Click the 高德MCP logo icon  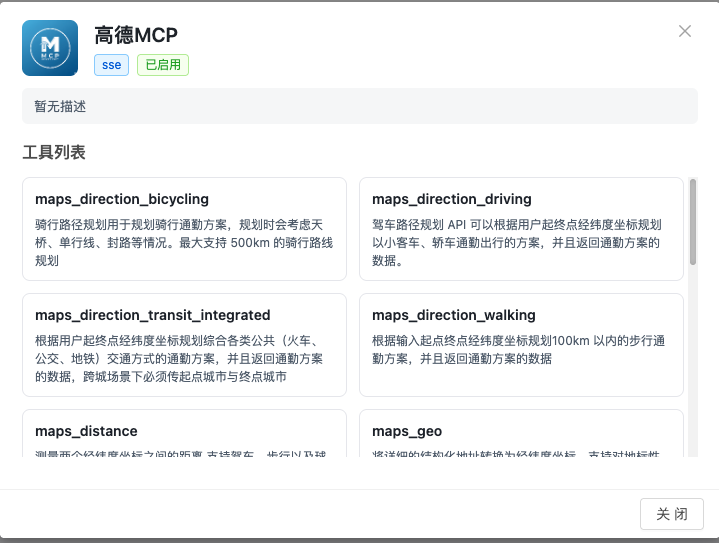tap(50, 48)
